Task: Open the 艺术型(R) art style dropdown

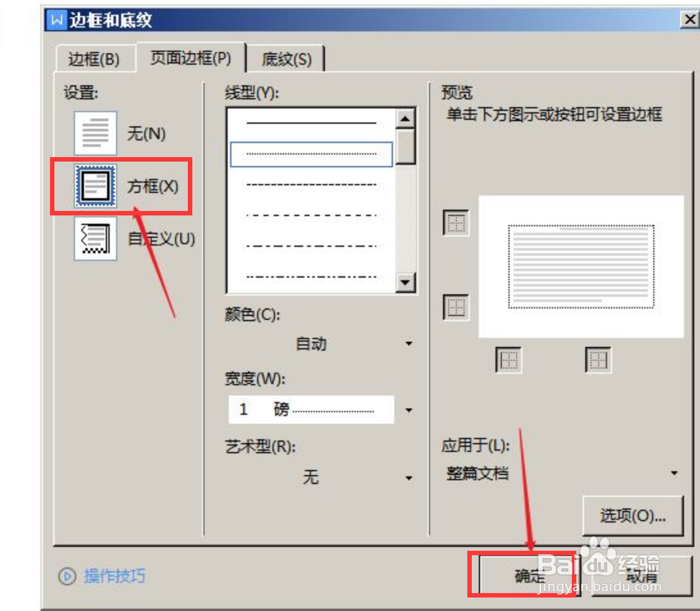Action: pos(321,478)
